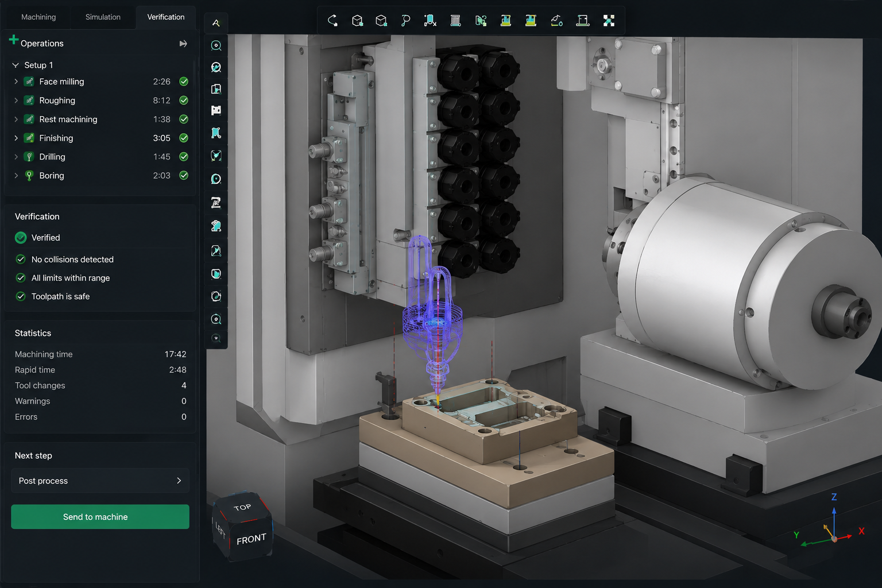Click the mesh grid sheet icon in top toolbar
Screen dimensions: 882x588
455,21
